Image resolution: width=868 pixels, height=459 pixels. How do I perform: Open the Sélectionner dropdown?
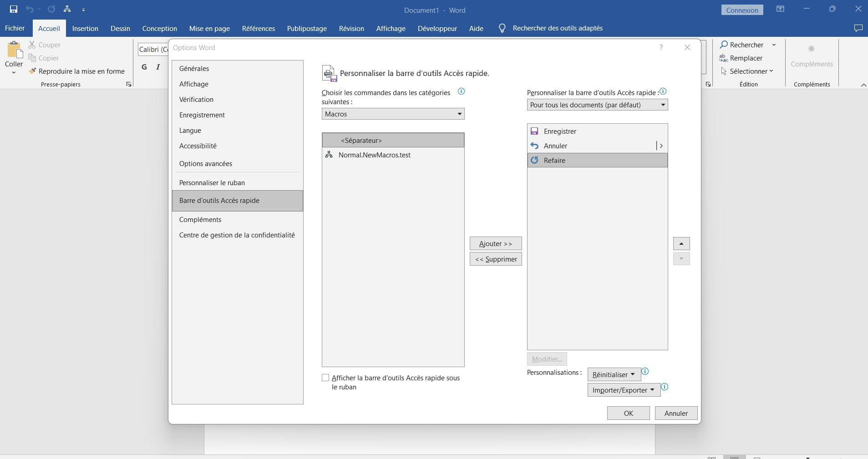tap(747, 71)
